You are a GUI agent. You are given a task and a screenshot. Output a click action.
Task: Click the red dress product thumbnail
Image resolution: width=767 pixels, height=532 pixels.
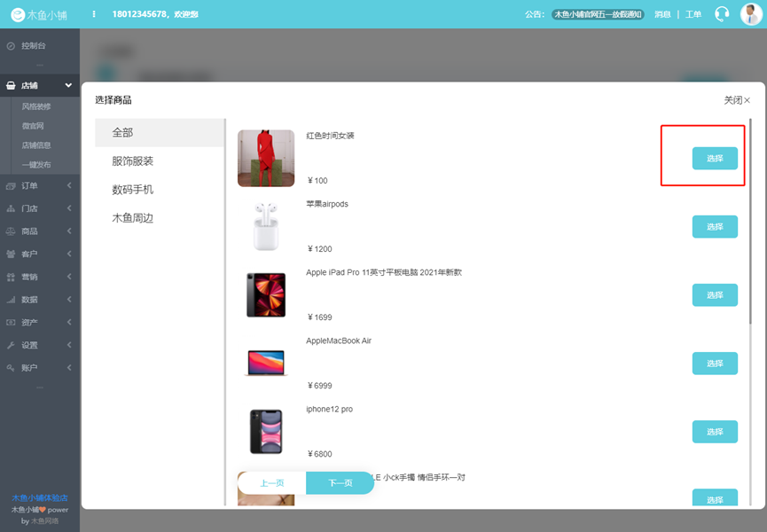pyautogui.click(x=266, y=159)
